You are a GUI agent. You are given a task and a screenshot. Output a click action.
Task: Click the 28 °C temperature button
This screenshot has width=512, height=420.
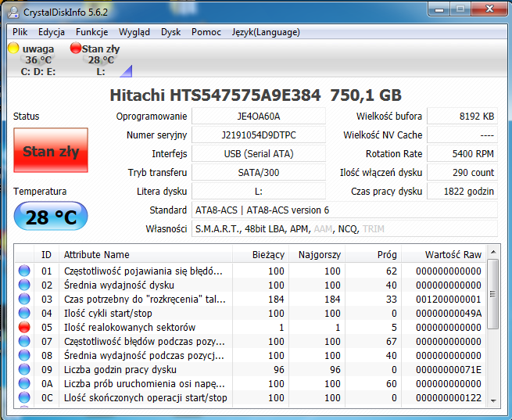pyautogui.click(x=51, y=216)
